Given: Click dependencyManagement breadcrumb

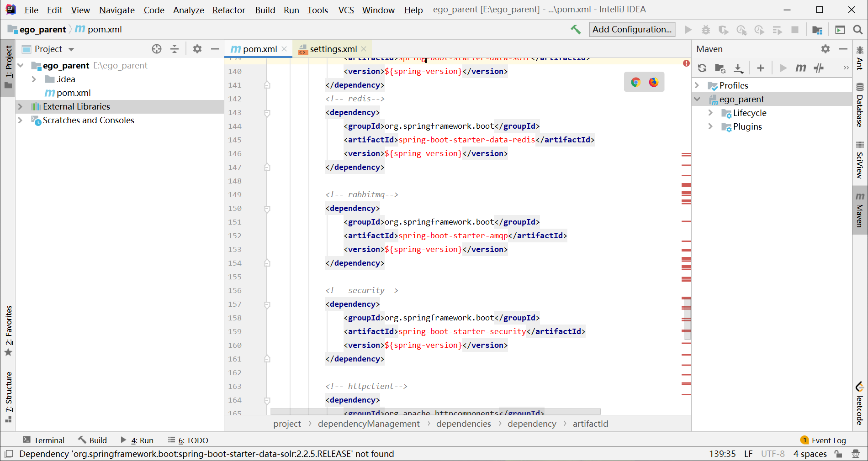Looking at the screenshot, I should pyautogui.click(x=369, y=424).
